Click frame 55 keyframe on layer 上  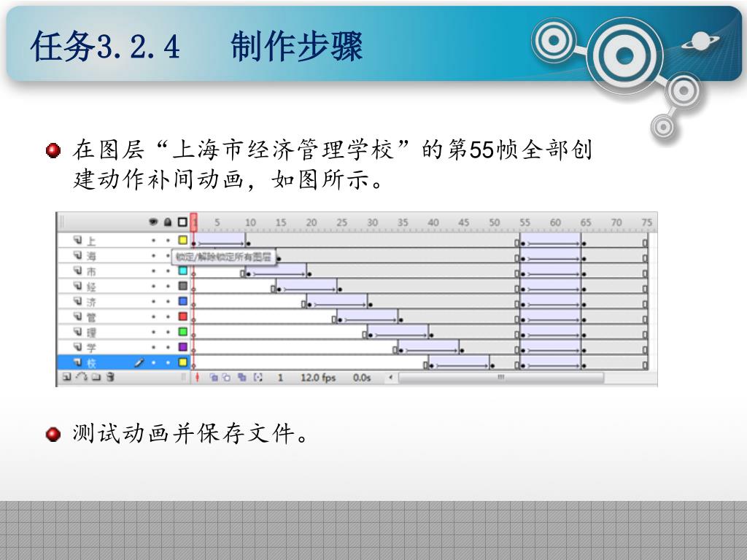click(x=523, y=243)
